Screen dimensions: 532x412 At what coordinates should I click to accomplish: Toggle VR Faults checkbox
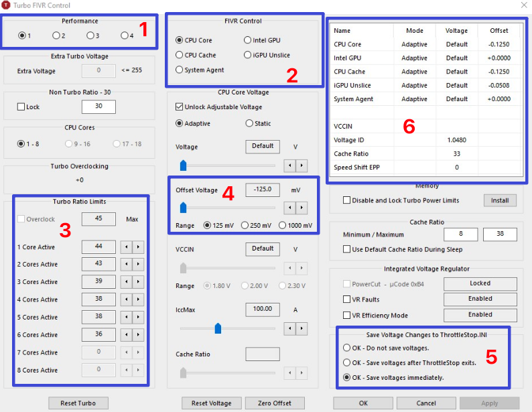347,299
